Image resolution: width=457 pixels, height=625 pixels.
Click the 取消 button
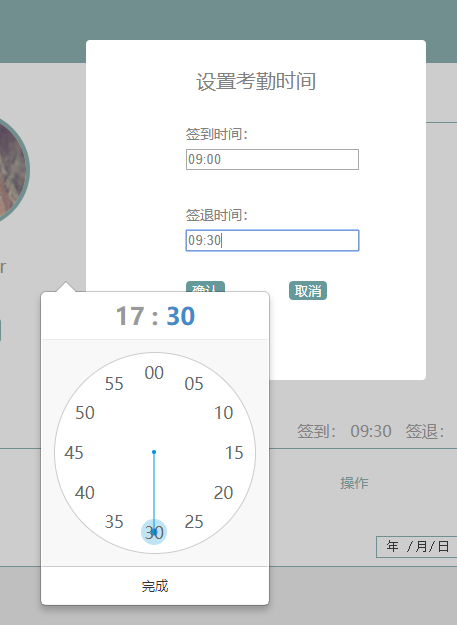(308, 291)
